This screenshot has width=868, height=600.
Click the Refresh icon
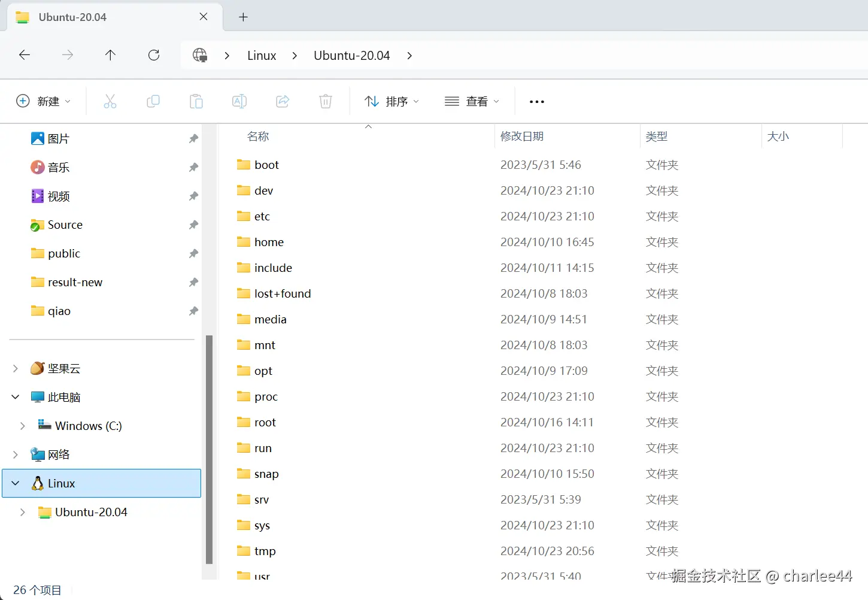coord(154,55)
